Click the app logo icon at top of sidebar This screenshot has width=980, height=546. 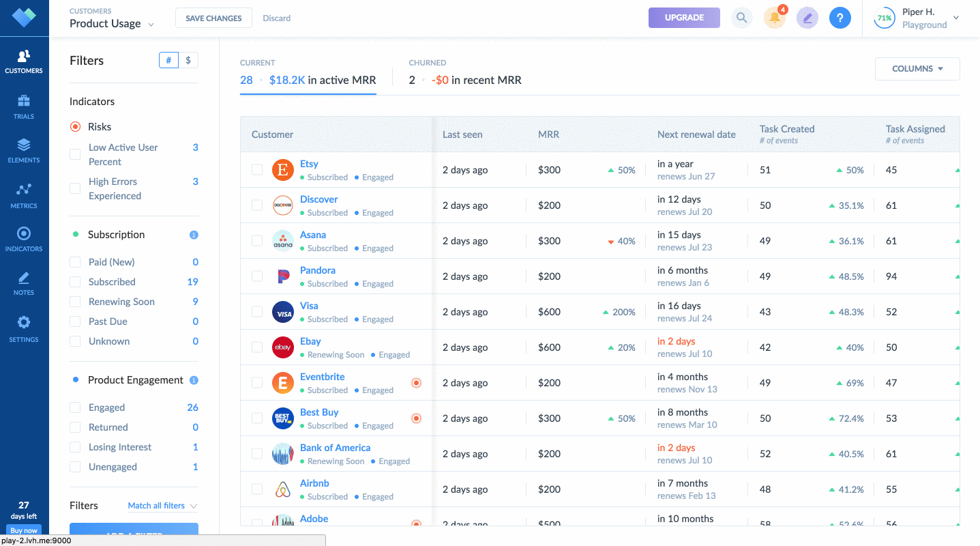click(x=24, y=17)
